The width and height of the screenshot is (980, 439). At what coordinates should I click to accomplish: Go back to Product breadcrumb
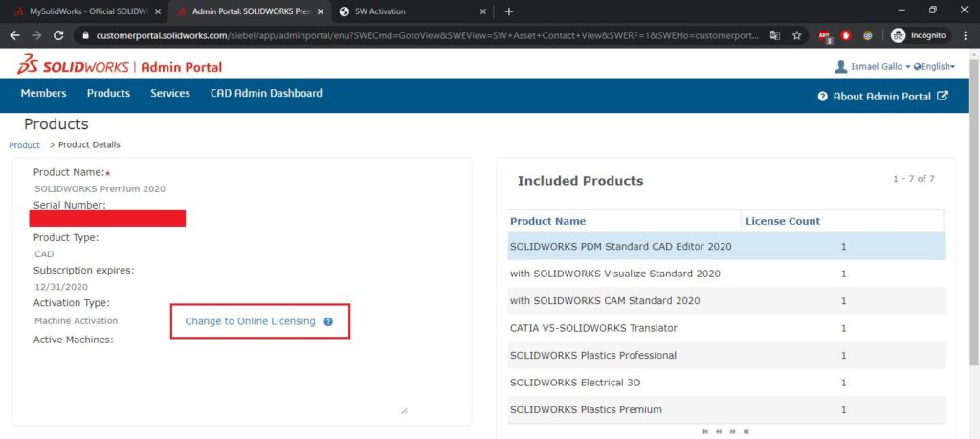[24, 144]
